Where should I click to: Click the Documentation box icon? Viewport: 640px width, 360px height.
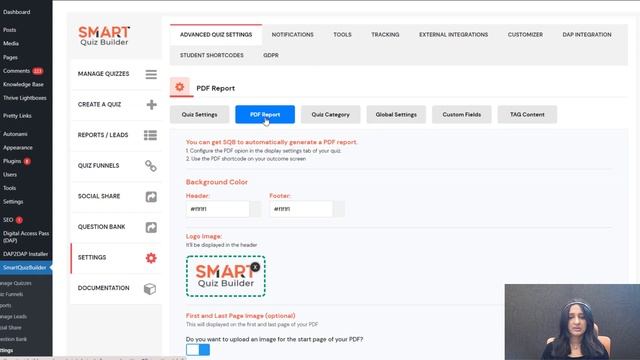click(150, 289)
